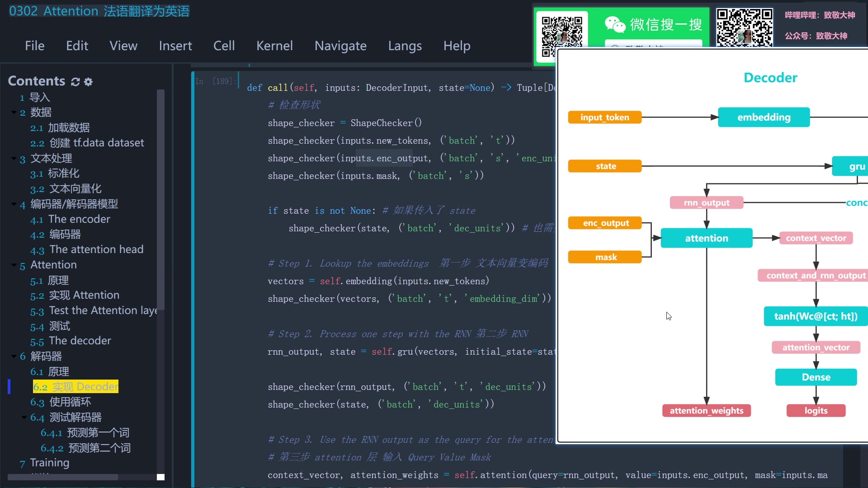The image size is (868, 488).
Task: Go to 6.2 实现 Decoder contents link
Action: point(75,387)
